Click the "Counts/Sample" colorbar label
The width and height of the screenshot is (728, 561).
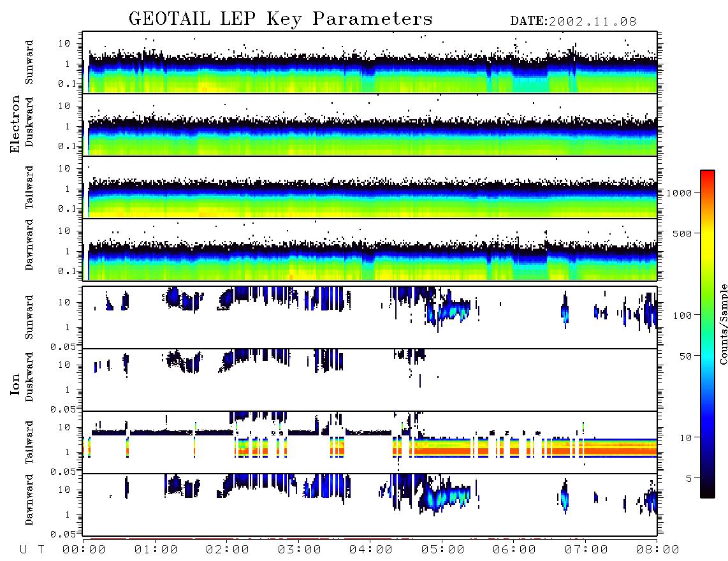tap(724, 324)
